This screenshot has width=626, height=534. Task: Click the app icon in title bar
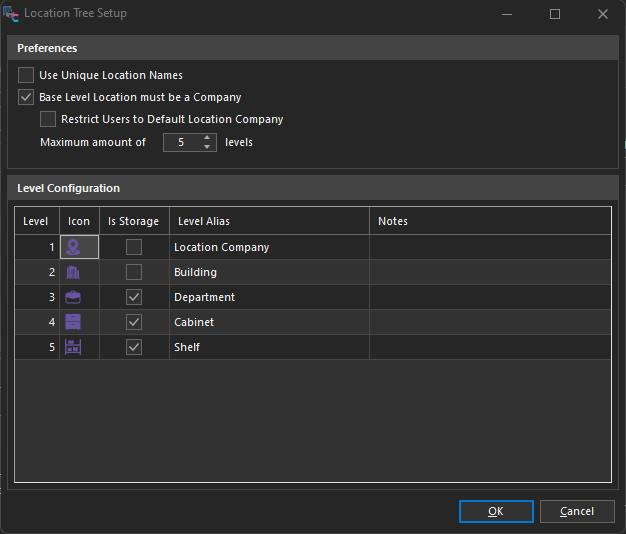[11, 14]
